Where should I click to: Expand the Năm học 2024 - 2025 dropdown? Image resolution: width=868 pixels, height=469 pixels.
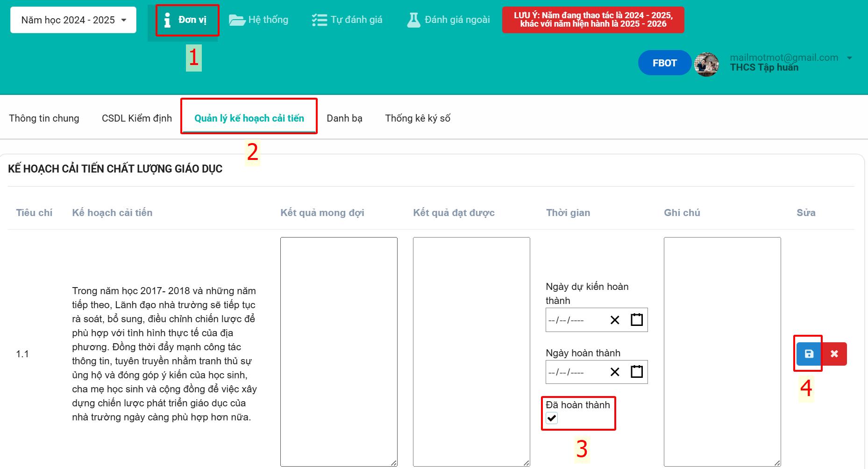click(73, 20)
